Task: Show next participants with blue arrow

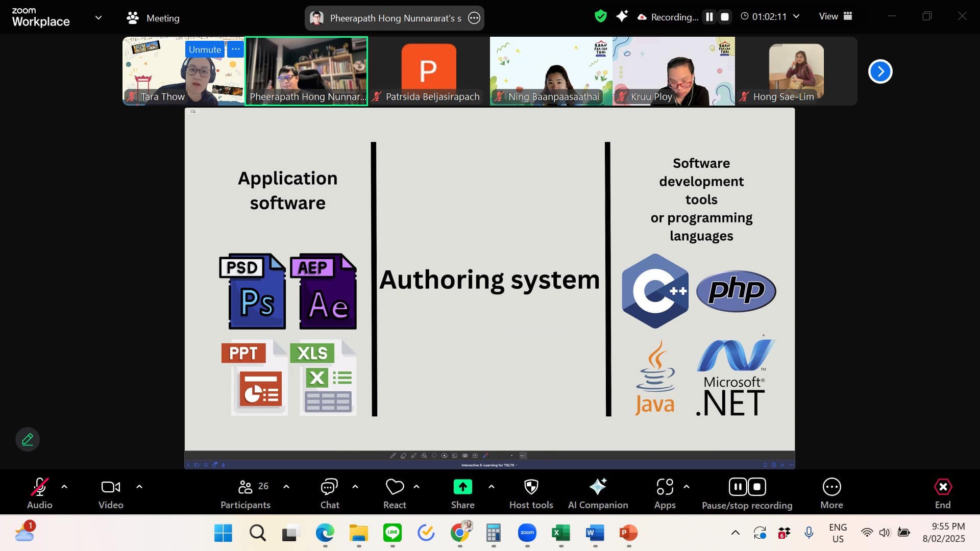Action: click(880, 71)
